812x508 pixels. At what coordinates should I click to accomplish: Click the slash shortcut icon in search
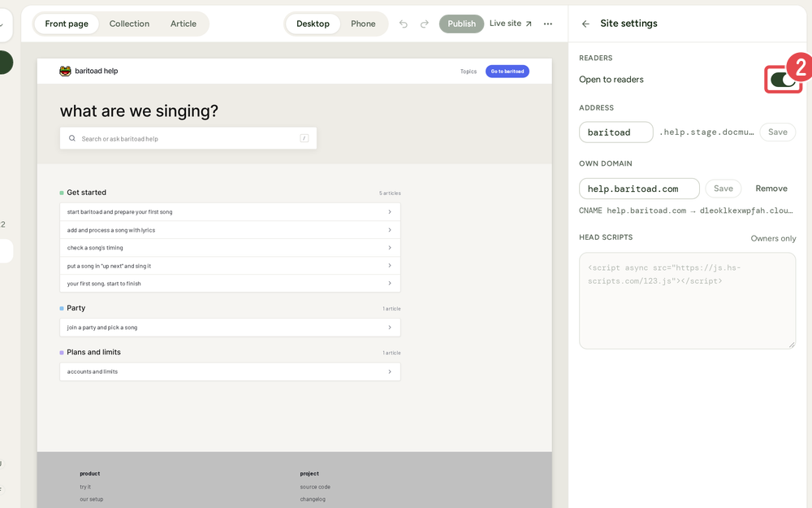pyautogui.click(x=304, y=138)
